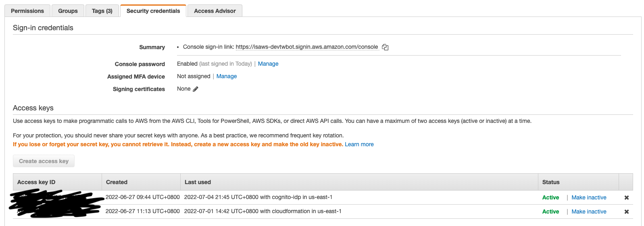The height and width of the screenshot is (226, 644).
Task: Click the Created column header
Action: 141,182
